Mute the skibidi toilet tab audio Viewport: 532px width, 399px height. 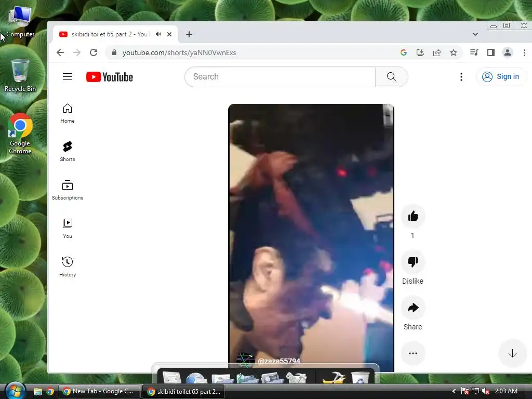(158, 34)
